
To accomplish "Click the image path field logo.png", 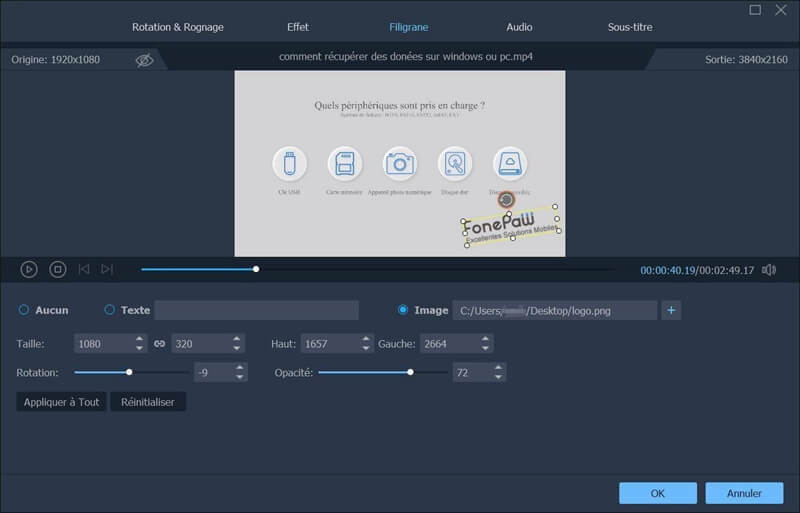I will pyautogui.click(x=555, y=310).
